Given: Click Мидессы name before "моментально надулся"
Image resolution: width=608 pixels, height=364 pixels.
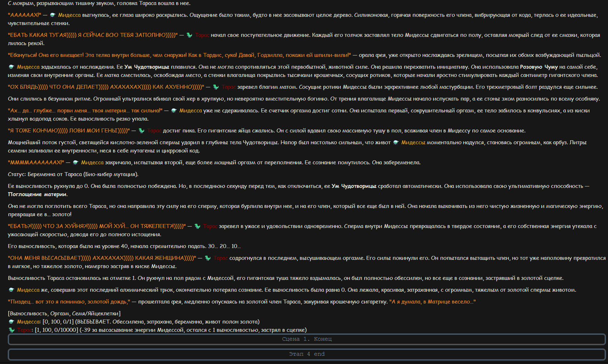Looking at the screenshot, I should point(413,142).
